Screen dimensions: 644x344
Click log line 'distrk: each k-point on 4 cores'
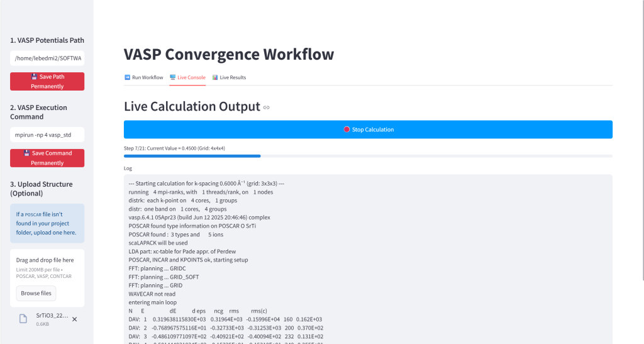point(183,201)
